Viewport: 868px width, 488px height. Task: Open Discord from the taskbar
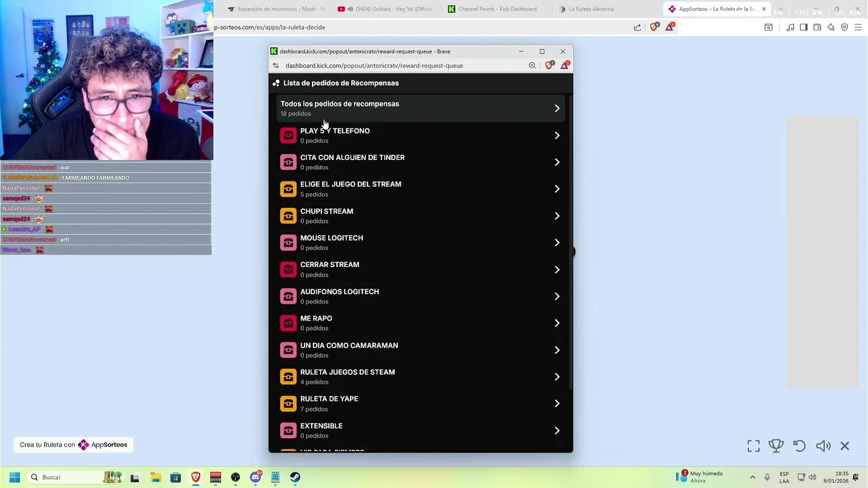coord(256,477)
